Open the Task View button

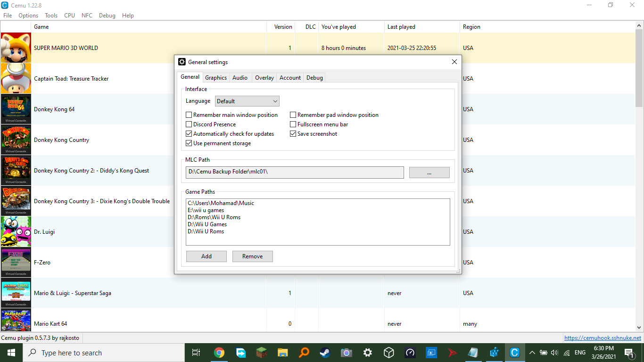click(196, 353)
